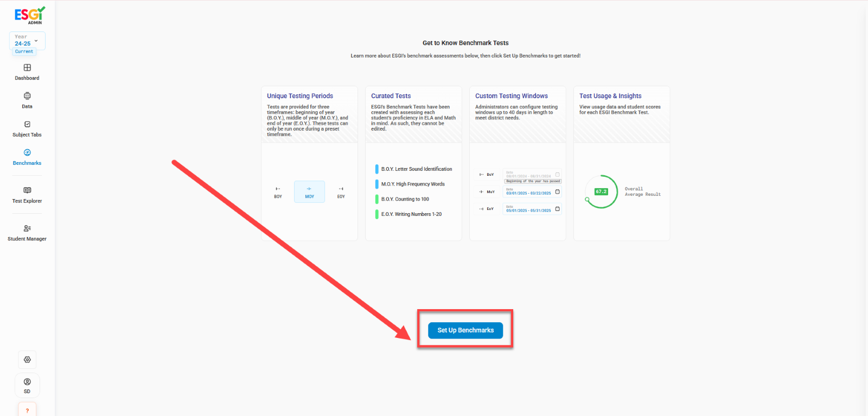This screenshot has height=416, width=868.
Task: Click the Current year badge
Action: pyautogui.click(x=24, y=52)
